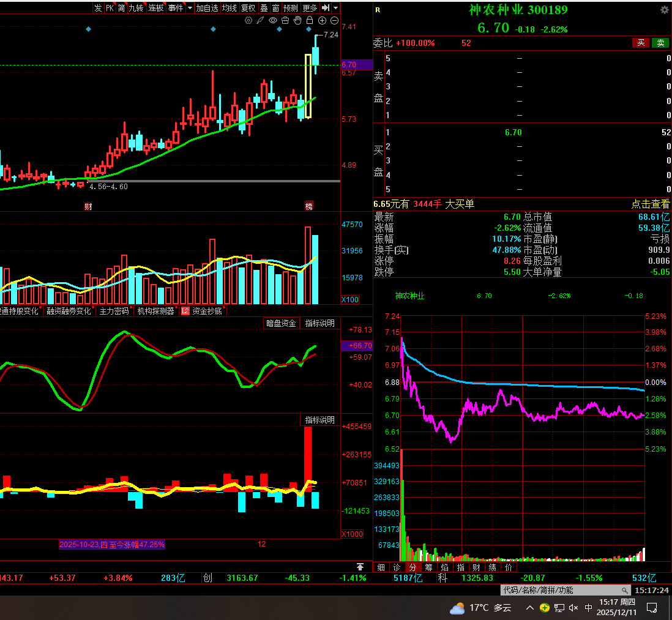Select the 指 index tab
This screenshot has width=672, height=620.
(461, 567)
